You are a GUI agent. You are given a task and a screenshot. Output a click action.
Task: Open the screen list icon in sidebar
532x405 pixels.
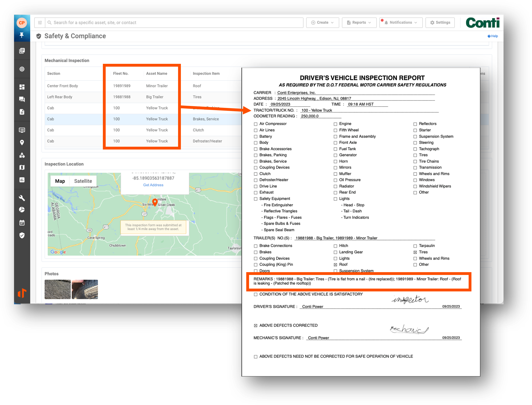[22, 130]
